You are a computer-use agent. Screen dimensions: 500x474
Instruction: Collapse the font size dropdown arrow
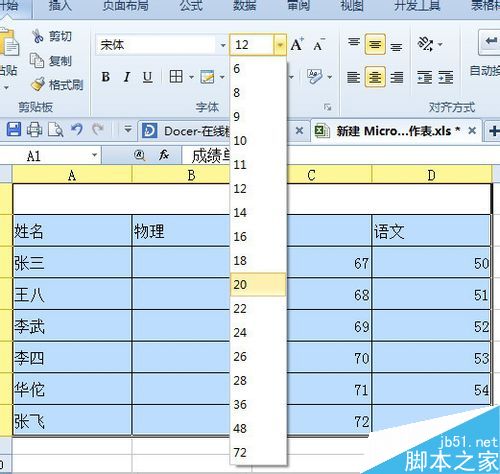(280, 44)
